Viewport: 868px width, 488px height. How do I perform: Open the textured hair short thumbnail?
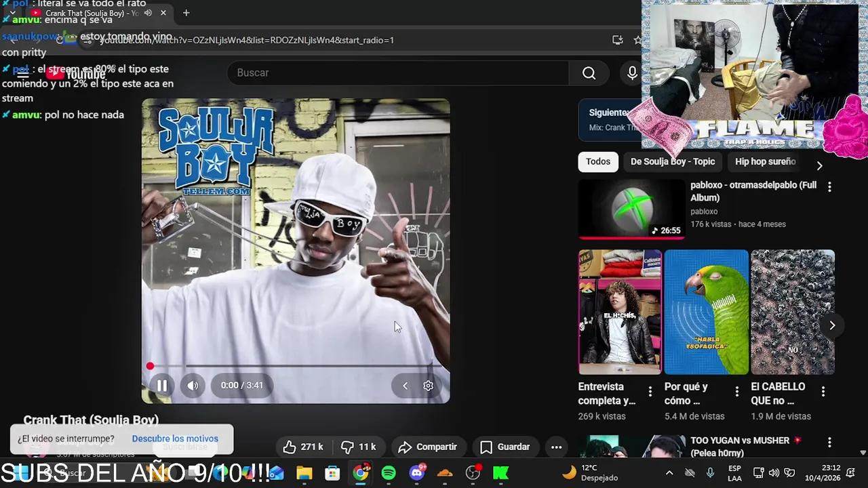point(793,312)
